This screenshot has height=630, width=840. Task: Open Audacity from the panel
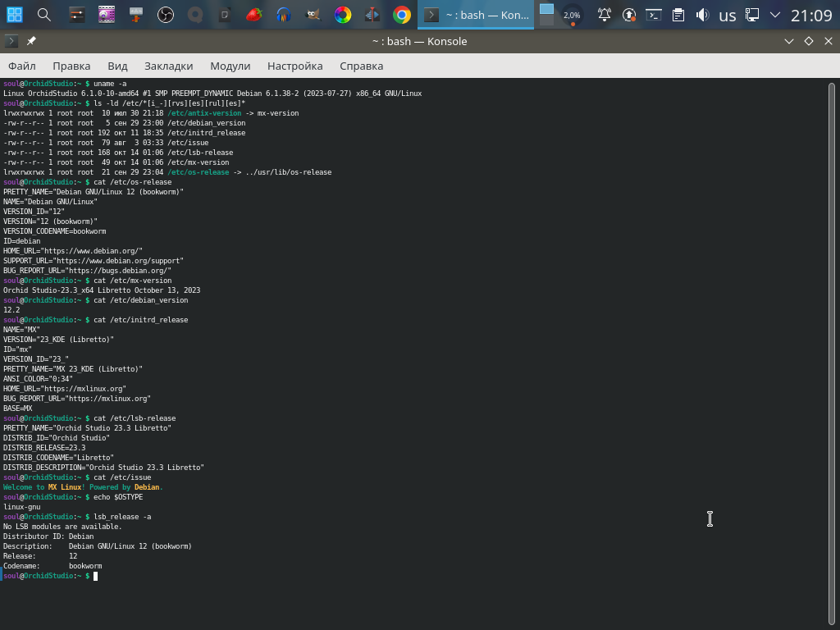[x=283, y=15]
